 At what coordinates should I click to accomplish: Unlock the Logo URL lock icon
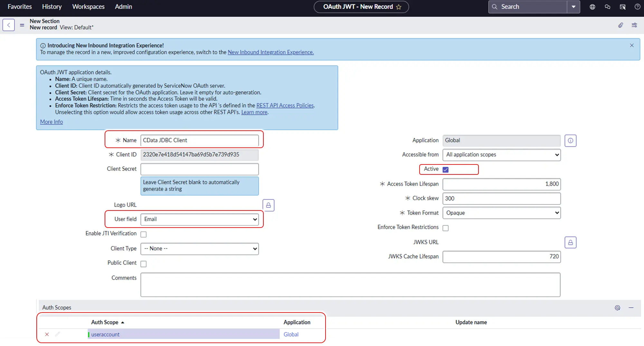pyautogui.click(x=269, y=205)
